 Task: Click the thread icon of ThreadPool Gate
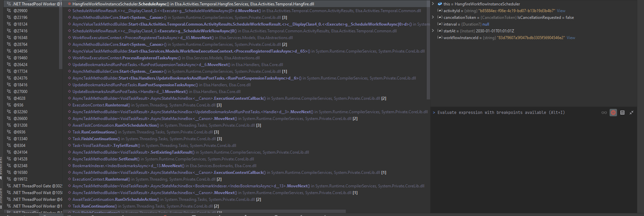9,186
